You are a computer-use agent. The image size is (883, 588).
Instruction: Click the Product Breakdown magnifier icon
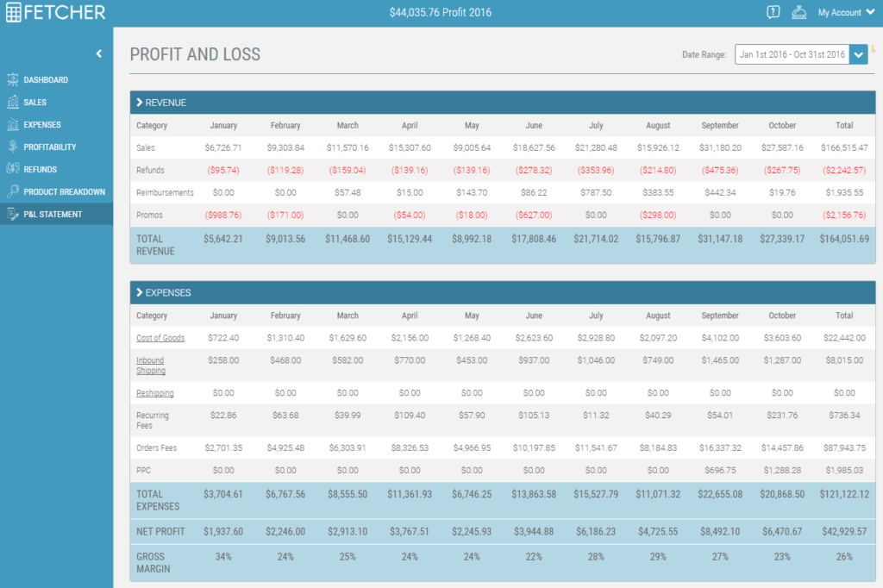(x=12, y=191)
